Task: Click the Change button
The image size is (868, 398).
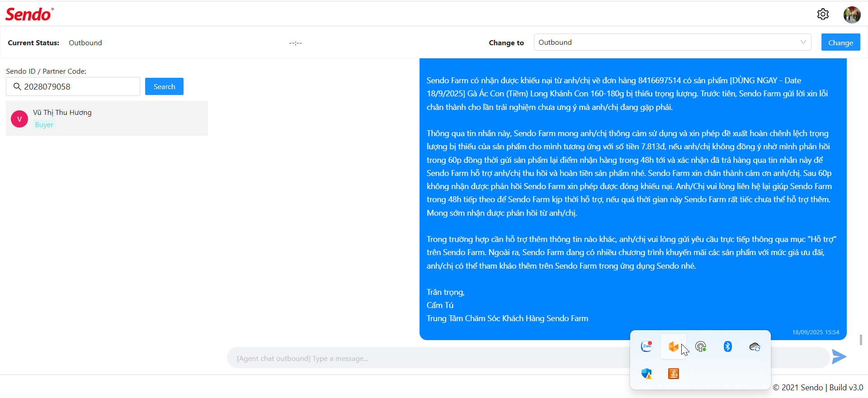Action: tap(840, 42)
